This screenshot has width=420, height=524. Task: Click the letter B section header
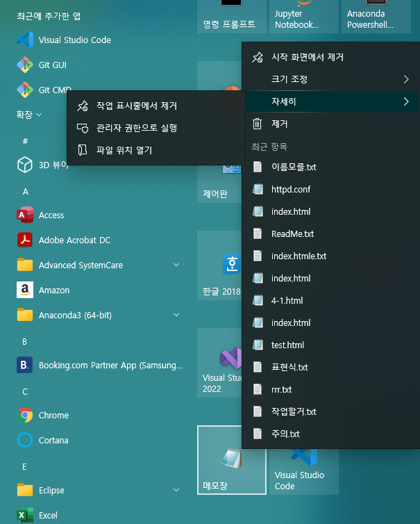pos(25,341)
